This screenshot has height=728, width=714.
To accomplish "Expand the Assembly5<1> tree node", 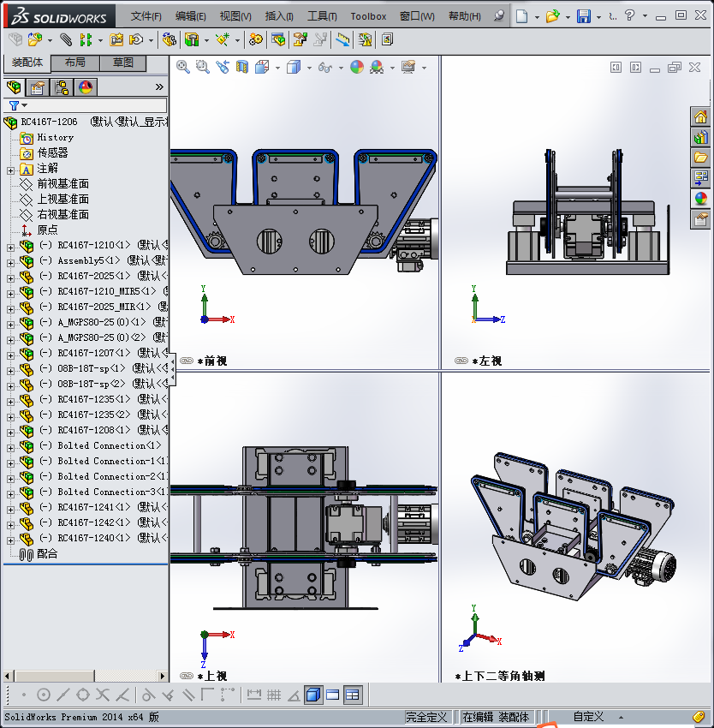I will pyautogui.click(x=10, y=263).
